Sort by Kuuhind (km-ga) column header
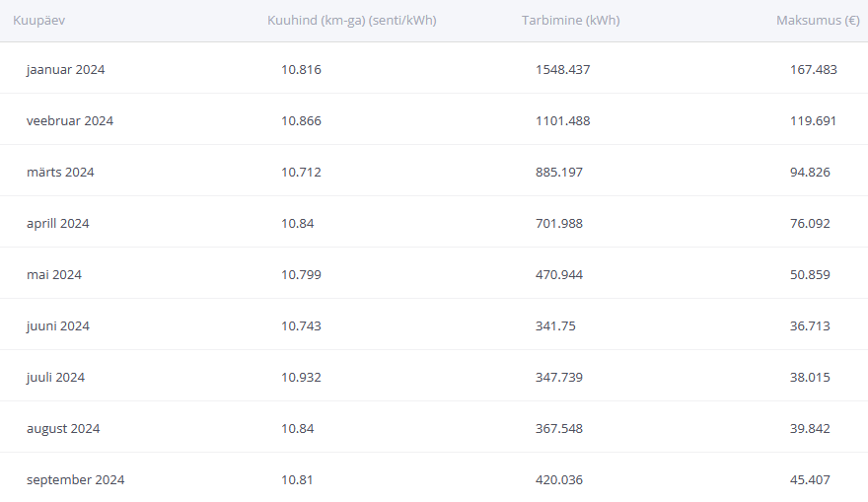Viewport: 868px width, 502px height. click(351, 20)
